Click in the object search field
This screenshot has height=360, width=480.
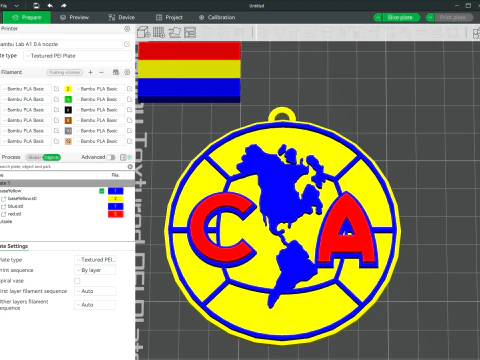pos(62,166)
